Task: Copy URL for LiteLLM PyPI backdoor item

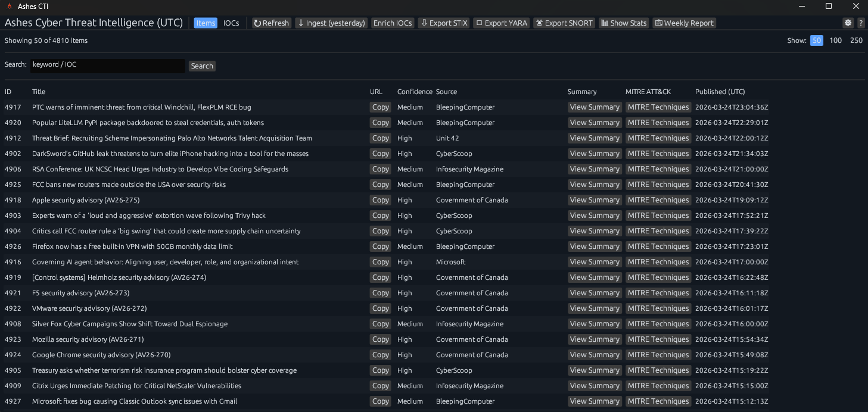Action: click(380, 123)
